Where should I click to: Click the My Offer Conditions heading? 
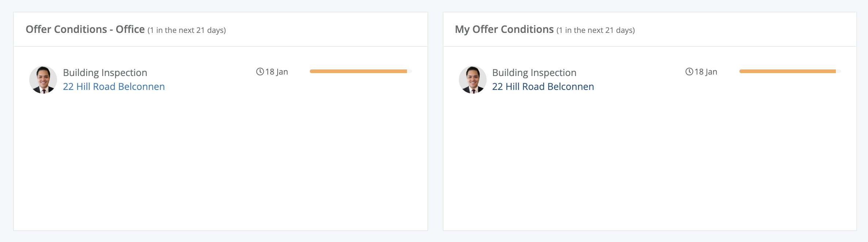pyautogui.click(x=504, y=29)
